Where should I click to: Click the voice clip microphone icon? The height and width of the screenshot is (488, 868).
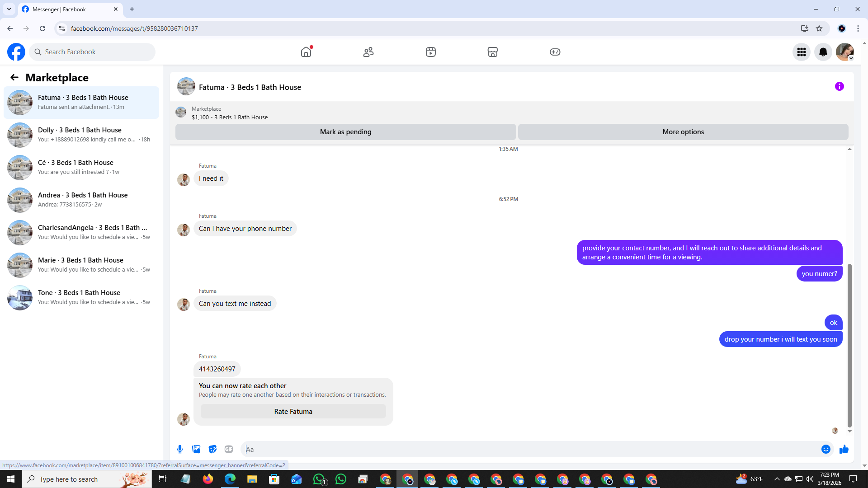180,449
